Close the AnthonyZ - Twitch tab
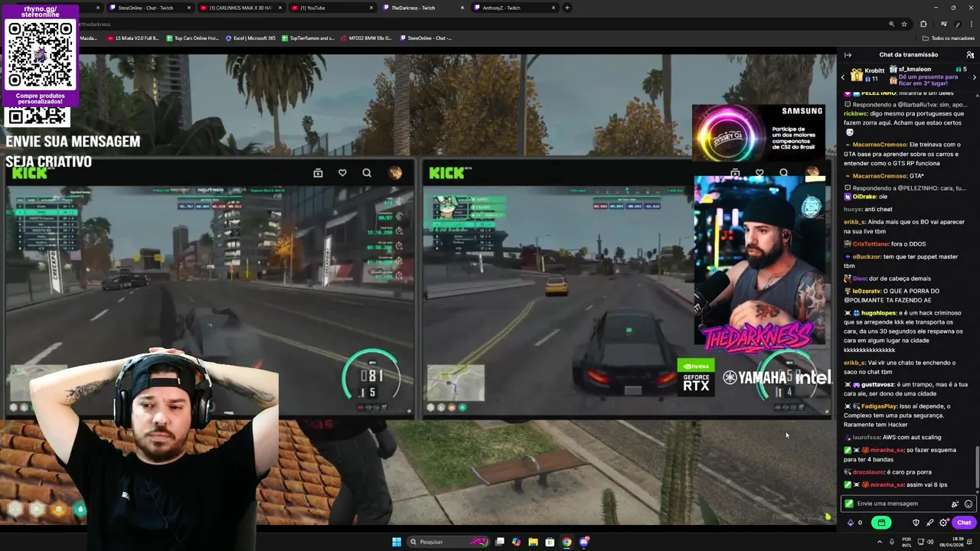Viewport: 980px width, 551px height. click(554, 8)
